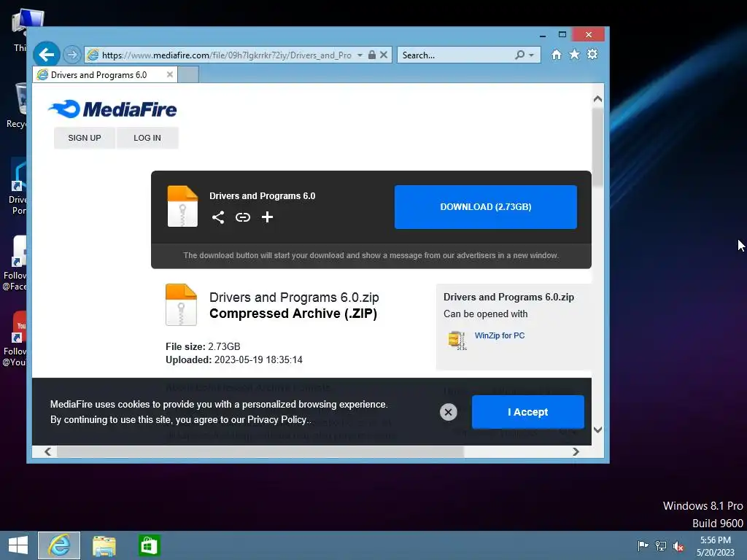Open a new blank tab
The image size is (747, 560).
188,75
